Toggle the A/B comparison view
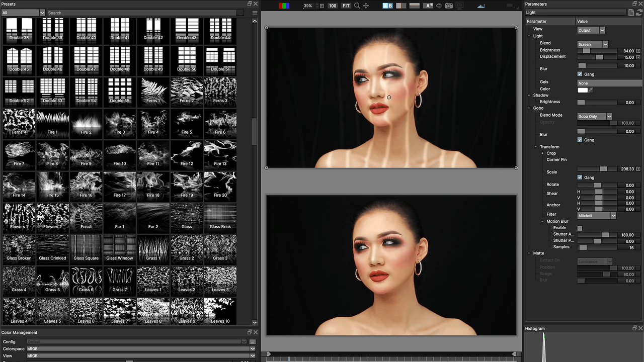Screen dimensions: 644x362 (x=387, y=6)
